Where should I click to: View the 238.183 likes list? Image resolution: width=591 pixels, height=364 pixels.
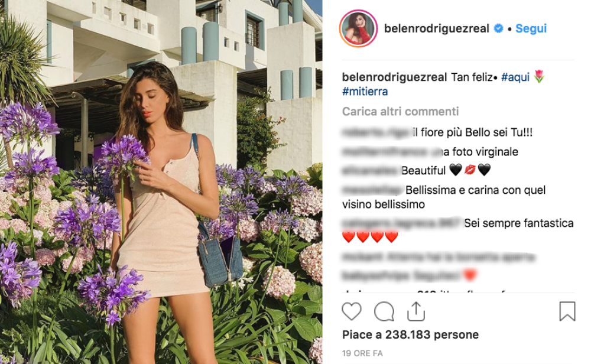tap(411, 334)
